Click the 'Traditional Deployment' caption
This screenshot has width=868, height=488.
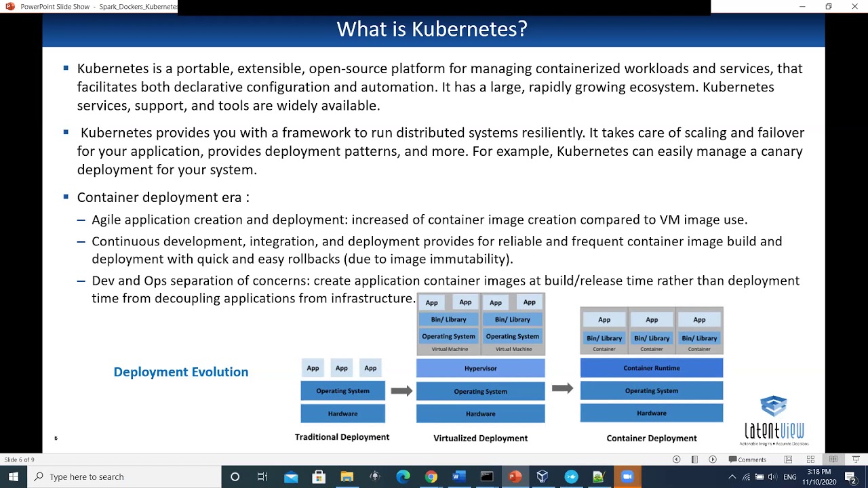point(342,437)
